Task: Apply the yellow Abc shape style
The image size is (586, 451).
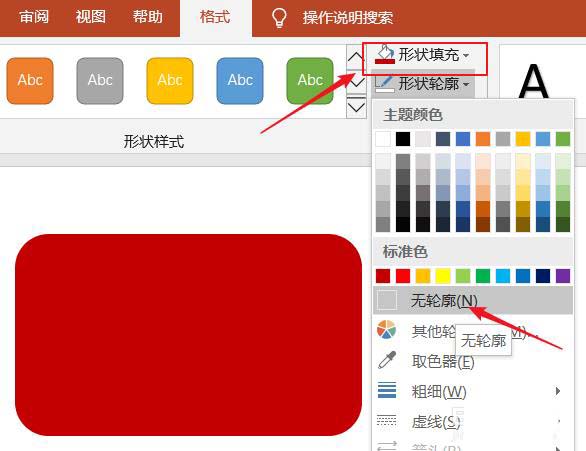Action: (x=170, y=81)
